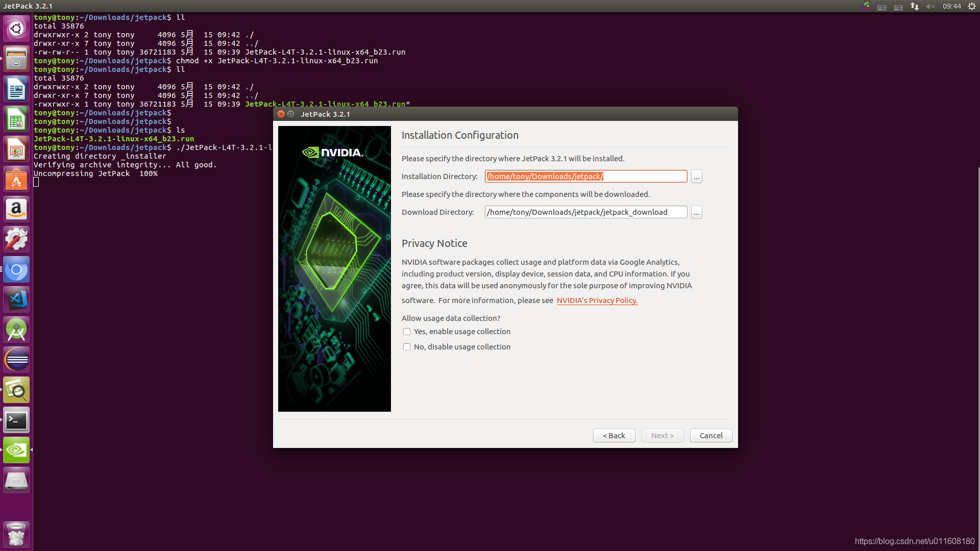
Task: Click 'Allow usage data collection?' label
Action: [451, 318]
